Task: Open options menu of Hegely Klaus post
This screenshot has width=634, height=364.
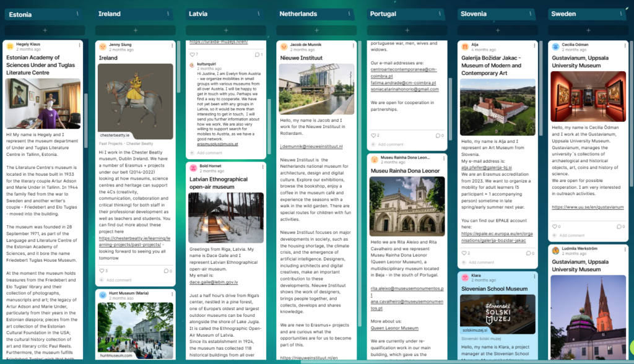Action: [x=79, y=45]
